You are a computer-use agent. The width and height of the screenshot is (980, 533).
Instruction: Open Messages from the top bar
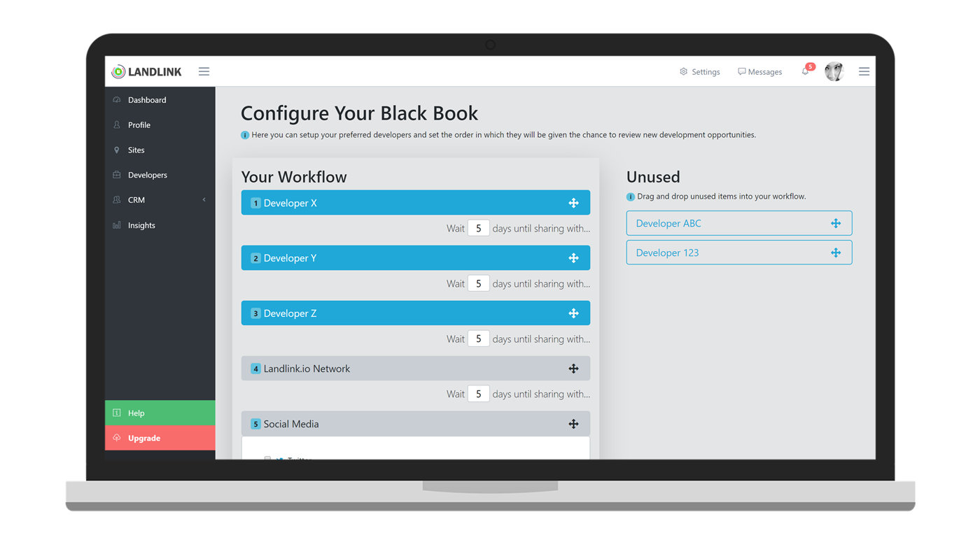(759, 72)
